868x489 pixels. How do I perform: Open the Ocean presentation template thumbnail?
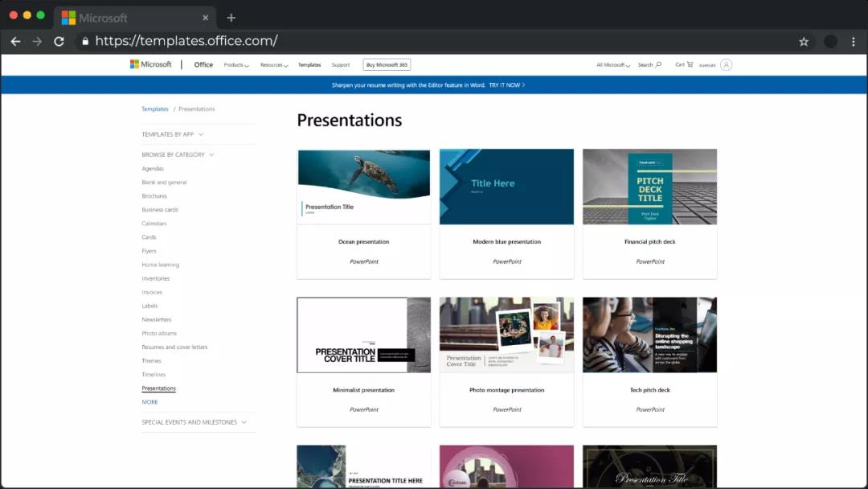click(363, 187)
